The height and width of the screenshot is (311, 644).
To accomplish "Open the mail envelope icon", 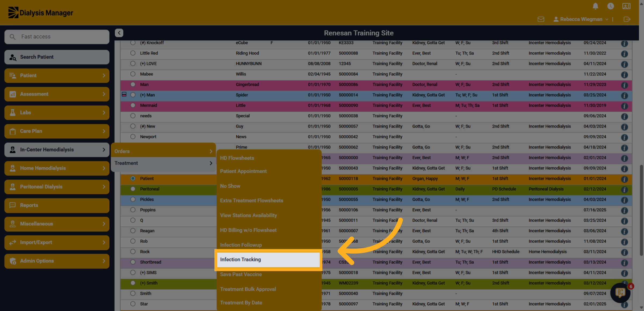I will point(541,19).
